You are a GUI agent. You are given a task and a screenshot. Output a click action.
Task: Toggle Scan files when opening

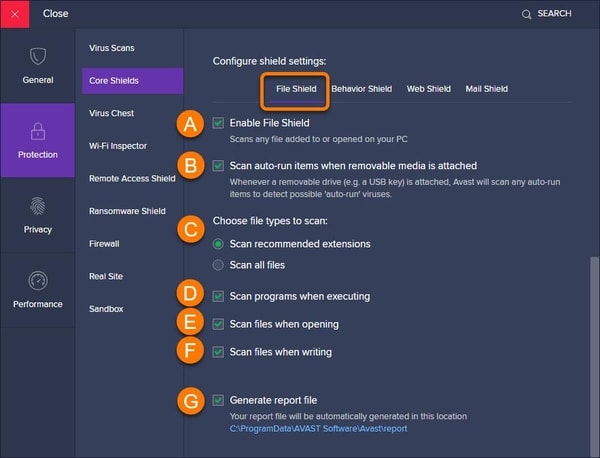[219, 324]
